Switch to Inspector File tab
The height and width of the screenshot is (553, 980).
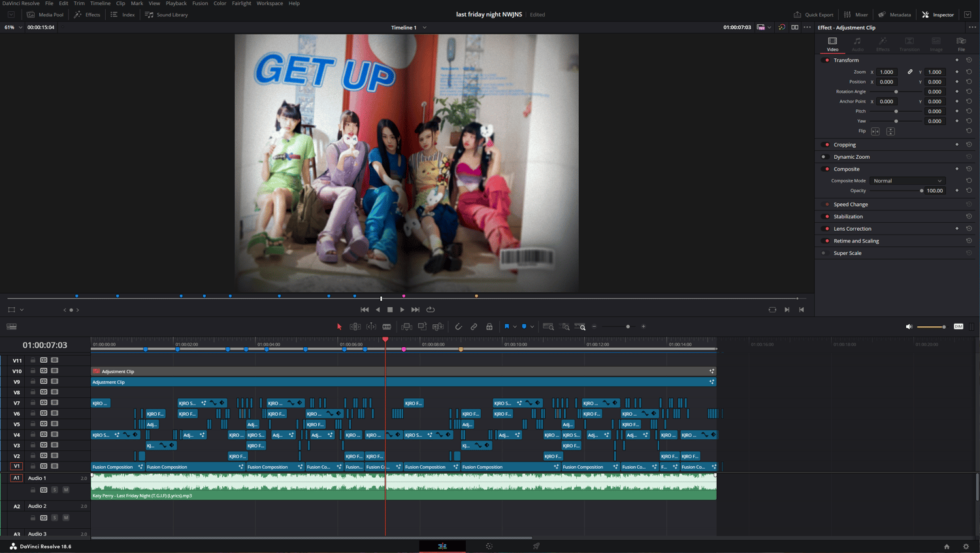tap(961, 44)
